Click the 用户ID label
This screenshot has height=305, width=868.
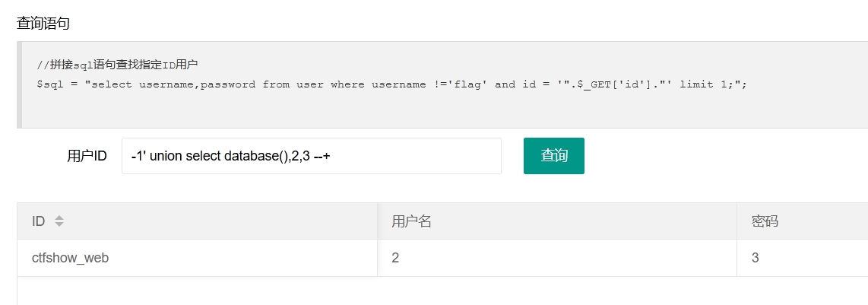pyautogui.click(x=87, y=156)
